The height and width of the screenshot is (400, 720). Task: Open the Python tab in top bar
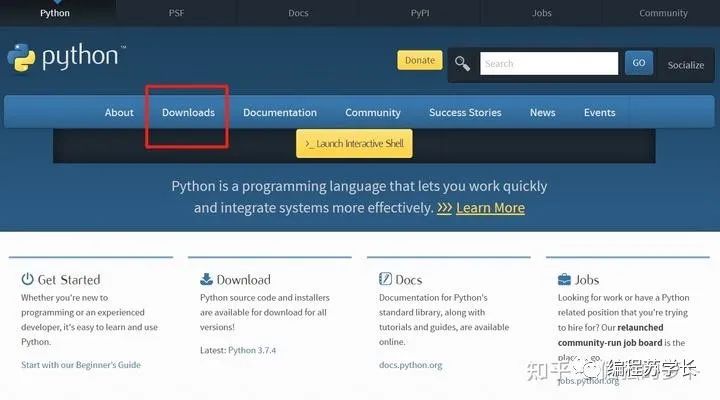tap(55, 13)
